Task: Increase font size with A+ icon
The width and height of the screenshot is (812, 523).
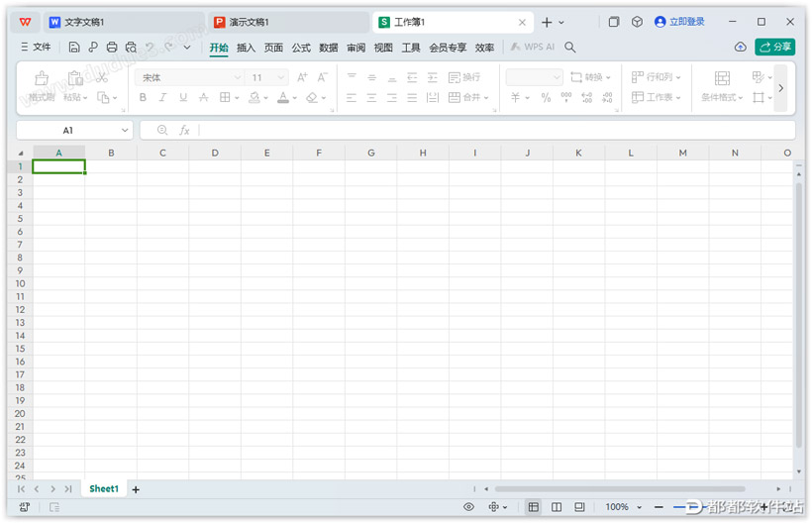Action: [x=302, y=77]
